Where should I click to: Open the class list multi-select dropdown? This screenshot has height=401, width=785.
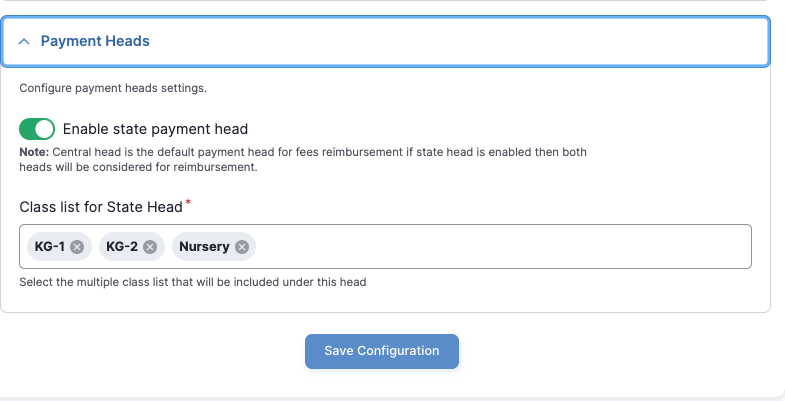coord(500,246)
